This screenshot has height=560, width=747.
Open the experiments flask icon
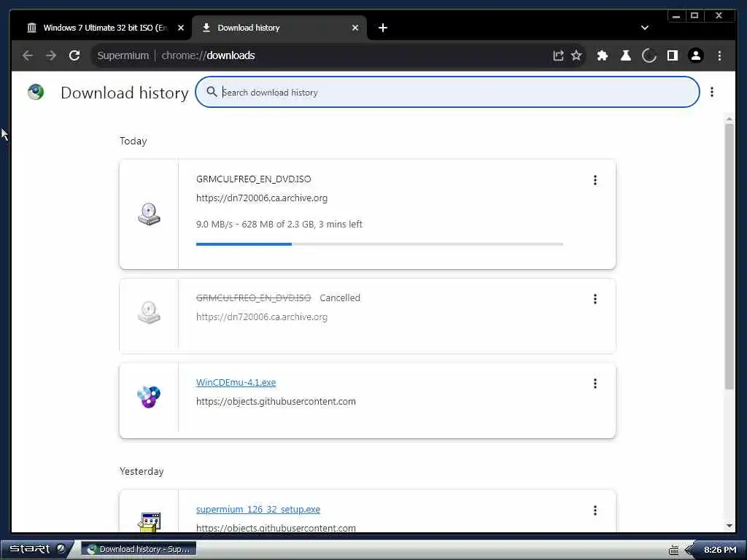pos(626,55)
